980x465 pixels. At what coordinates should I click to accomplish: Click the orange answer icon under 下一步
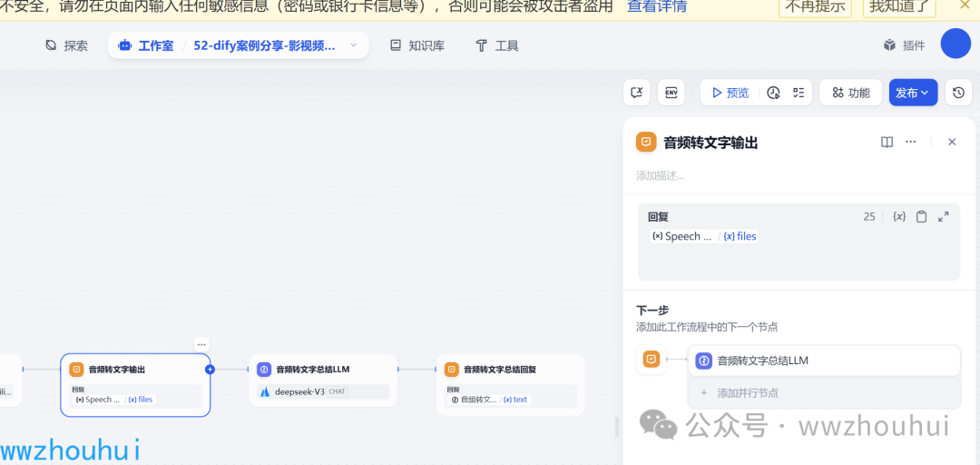pos(652,360)
